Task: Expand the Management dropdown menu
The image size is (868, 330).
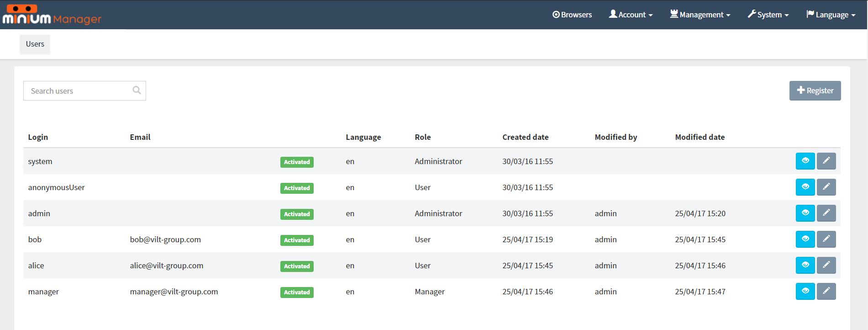Action: 700,15
